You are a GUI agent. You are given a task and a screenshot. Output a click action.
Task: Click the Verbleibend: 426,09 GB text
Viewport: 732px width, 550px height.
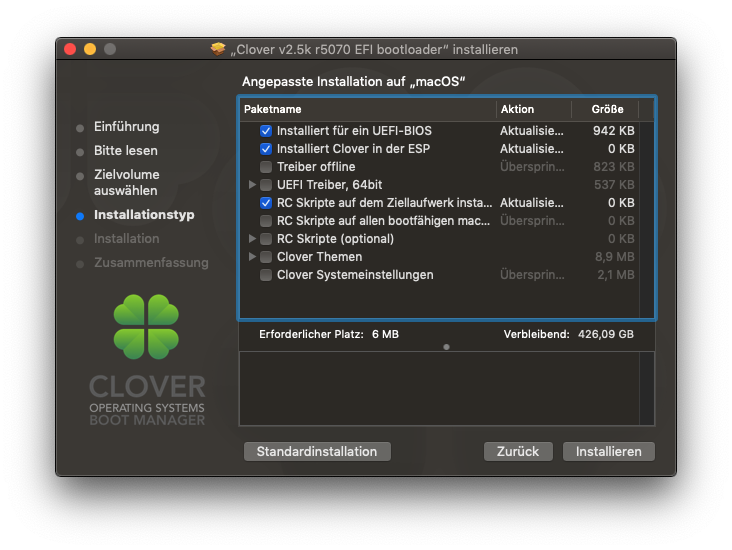(568, 334)
